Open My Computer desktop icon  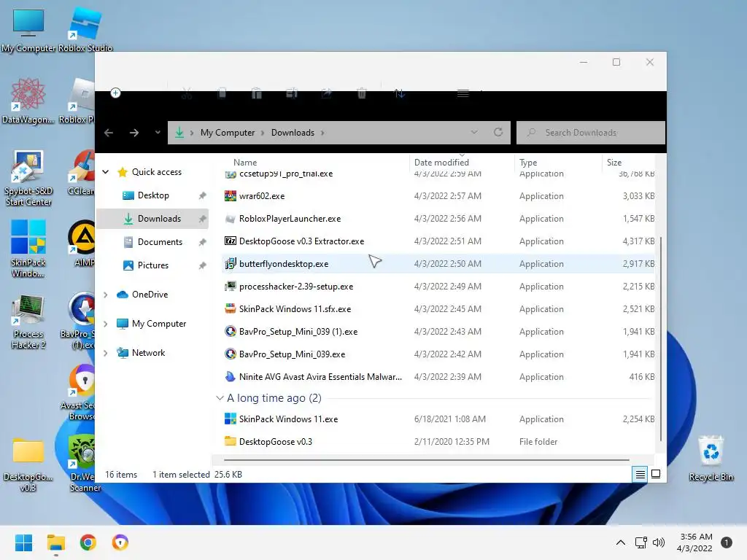[x=28, y=29]
